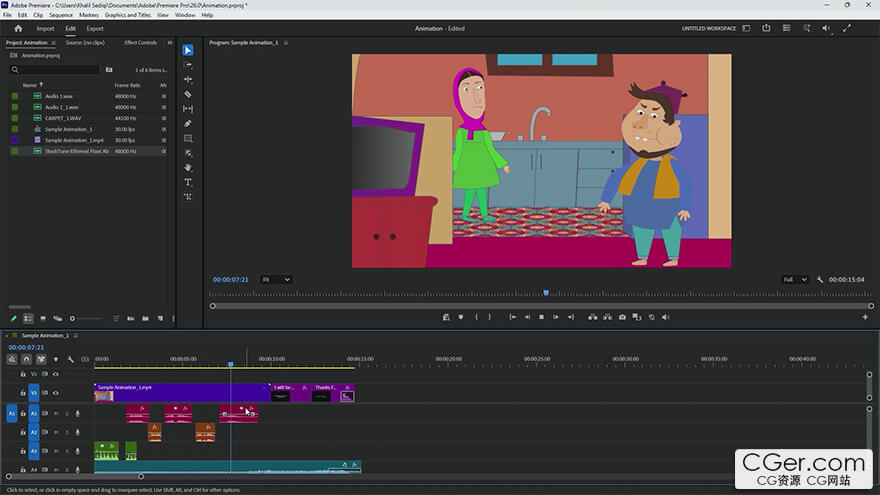This screenshot has height=495, width=880.
Task: Click the Add Marker button in Program monitor
Action: point(461,317)
